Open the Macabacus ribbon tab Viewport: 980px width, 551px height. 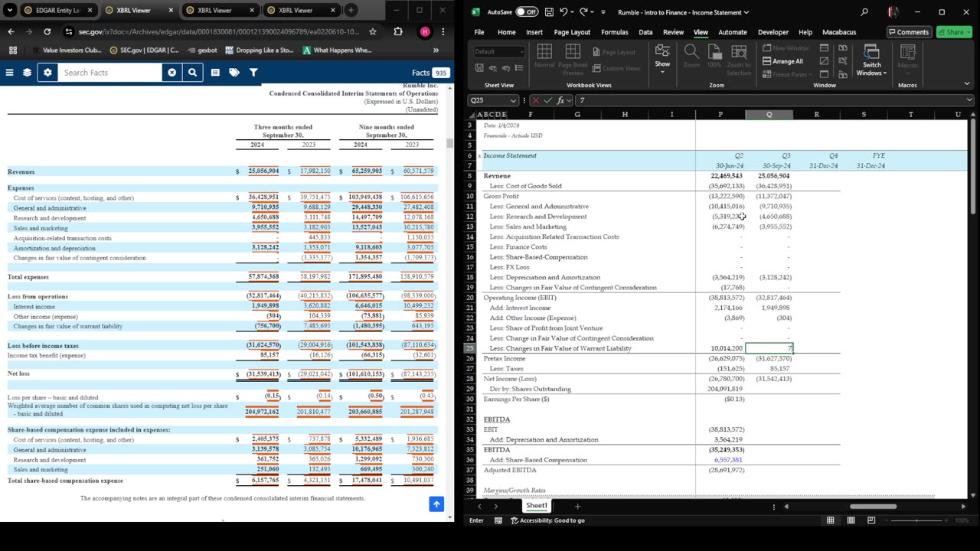(x=838, y=32)
